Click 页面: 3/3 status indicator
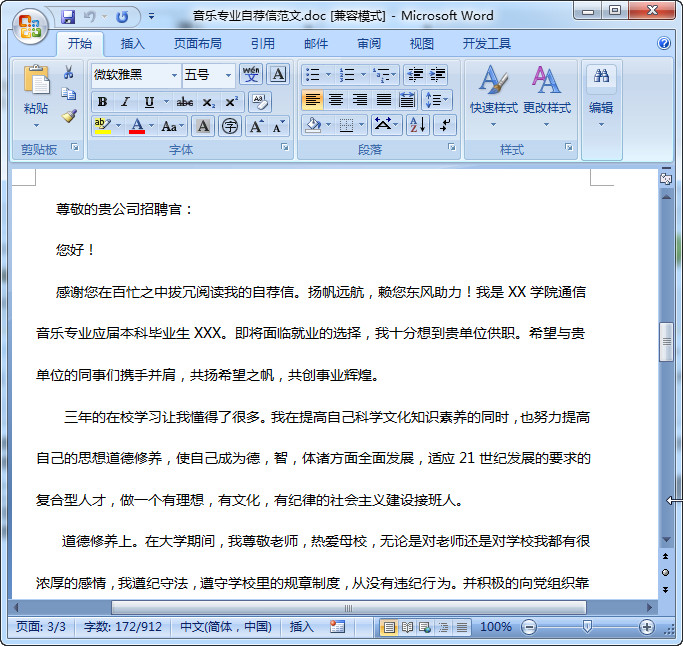 tap(41, 627)
